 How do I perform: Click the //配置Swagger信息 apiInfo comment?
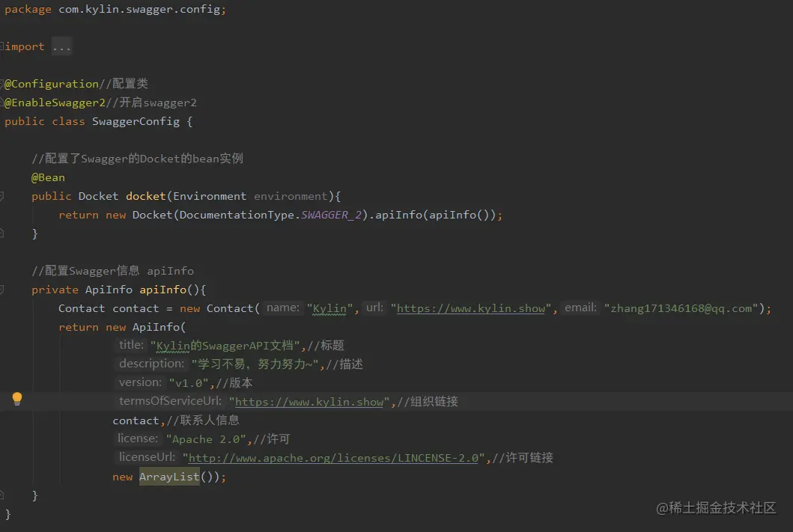113,271
